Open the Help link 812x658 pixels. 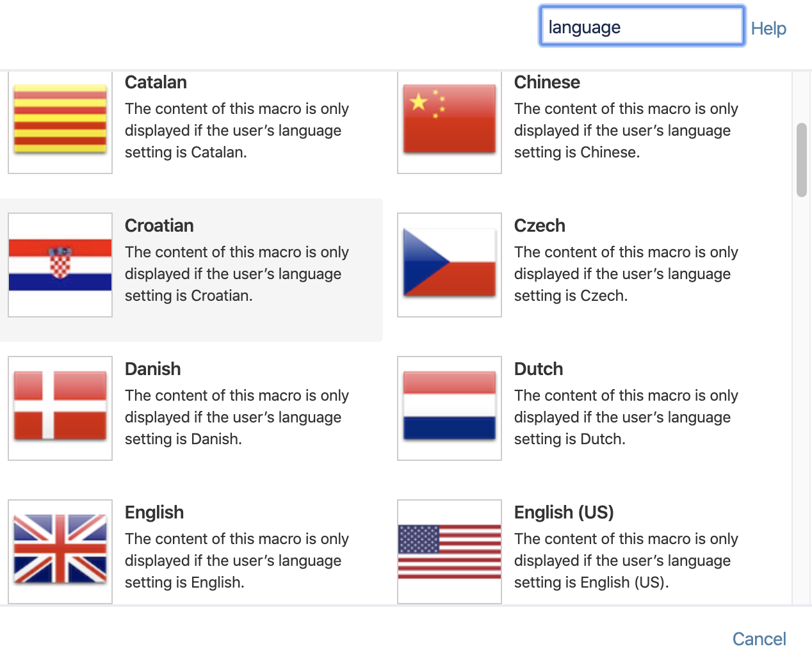pyautogui.click(x=768, y=28)
